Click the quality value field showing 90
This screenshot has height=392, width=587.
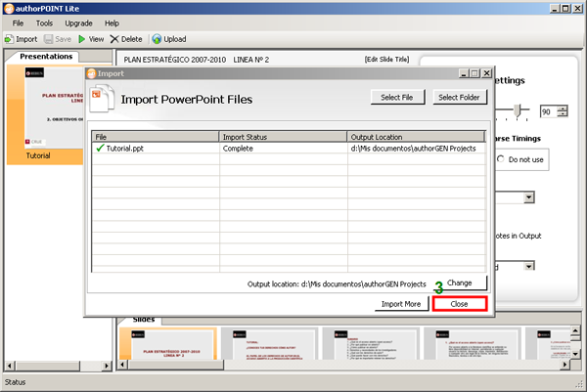click(x=549, y=111)
